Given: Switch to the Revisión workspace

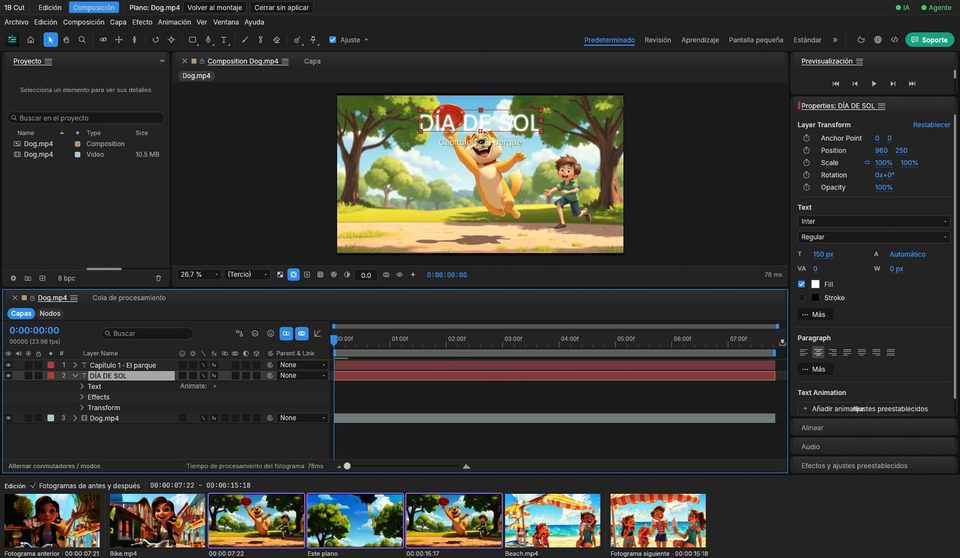Looking at the screenshot, I should point(658,40).
